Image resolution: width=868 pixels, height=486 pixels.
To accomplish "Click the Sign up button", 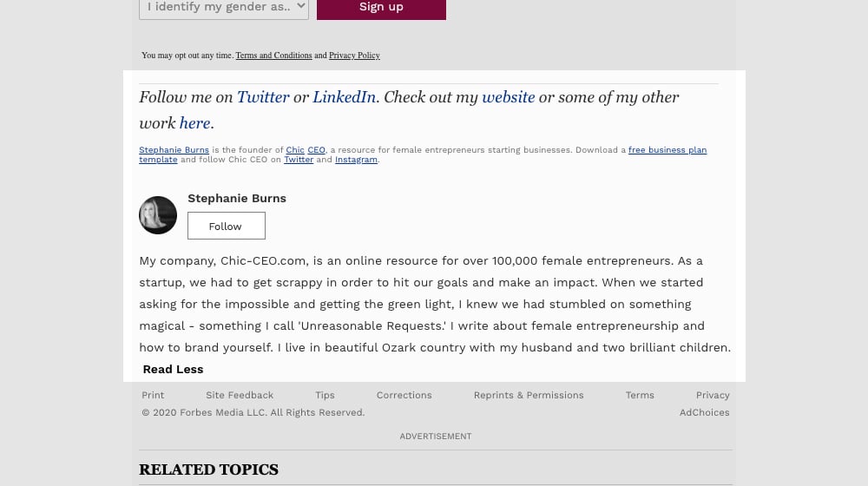I will tap(381, 8).
